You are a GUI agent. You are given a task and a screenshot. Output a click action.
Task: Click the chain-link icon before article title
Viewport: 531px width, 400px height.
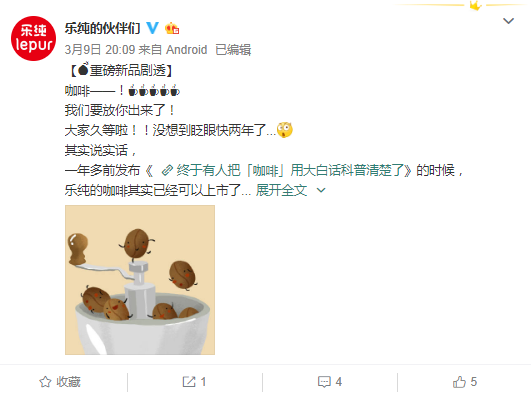pos(167,170)
